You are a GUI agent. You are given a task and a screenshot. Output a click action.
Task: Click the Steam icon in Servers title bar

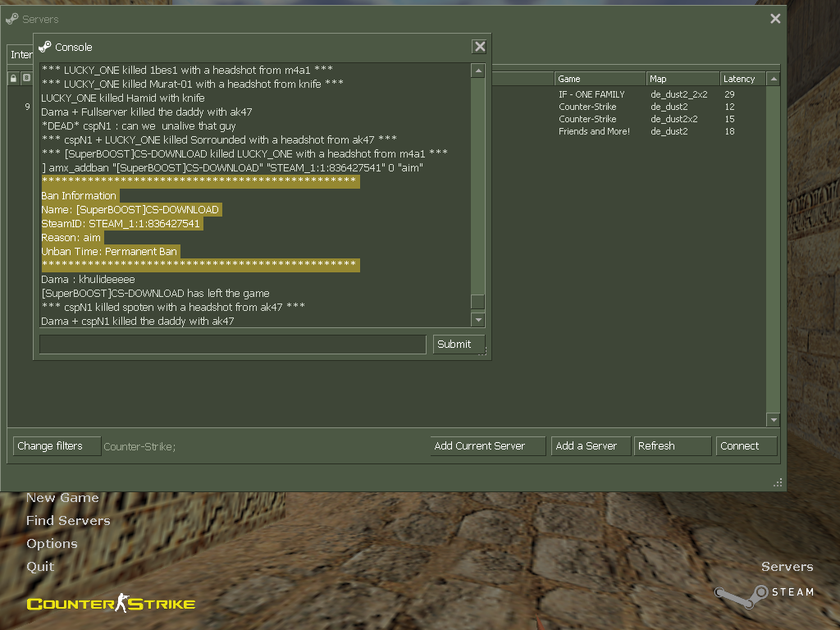pyautogui.click(x=11, y=20)
